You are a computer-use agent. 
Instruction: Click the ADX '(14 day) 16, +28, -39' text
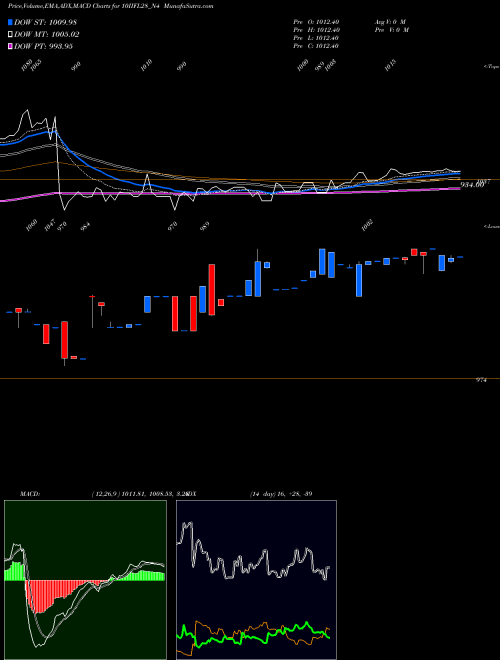(x=281, y=494)
